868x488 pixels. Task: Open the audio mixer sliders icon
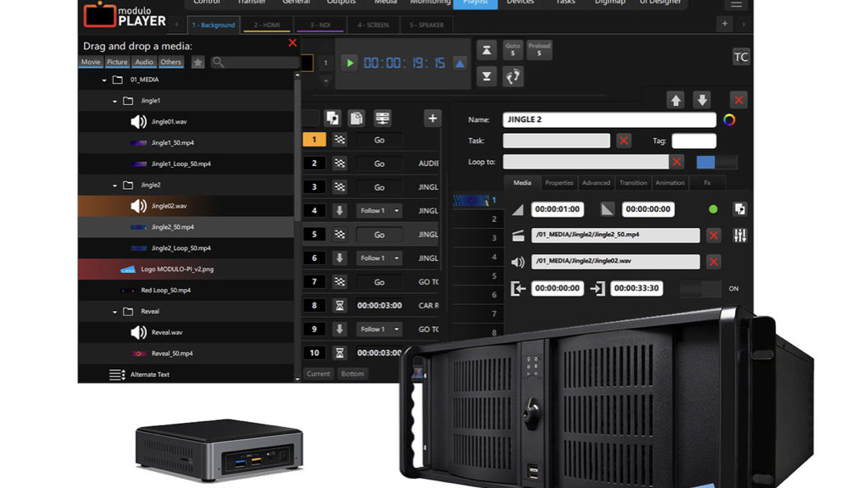740,236
